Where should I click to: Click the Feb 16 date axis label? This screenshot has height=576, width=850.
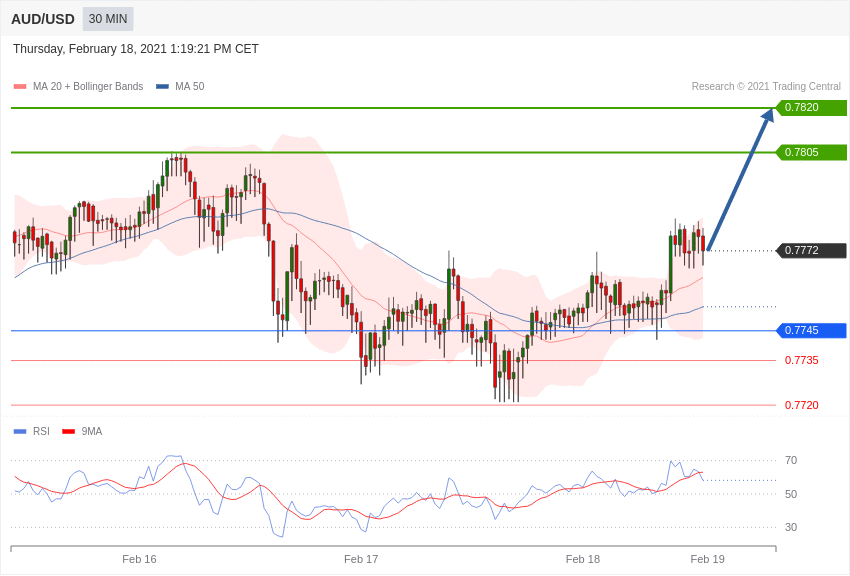point(139,559)
